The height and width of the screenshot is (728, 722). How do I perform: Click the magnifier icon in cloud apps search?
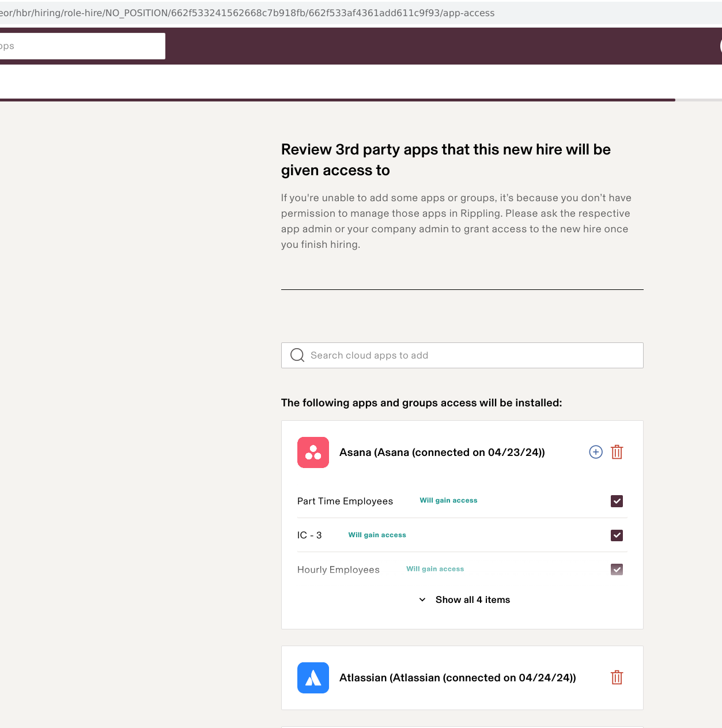(297, 355)
